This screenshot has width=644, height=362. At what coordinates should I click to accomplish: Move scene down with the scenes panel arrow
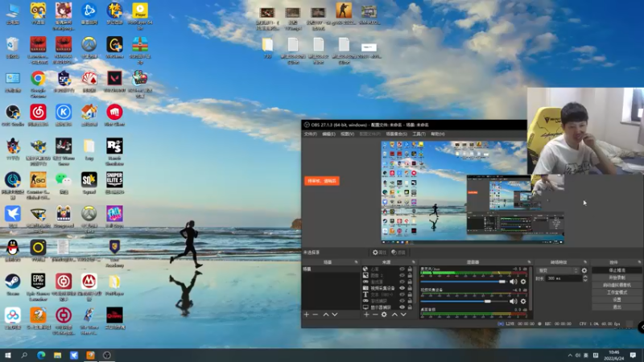click(335, 315)
